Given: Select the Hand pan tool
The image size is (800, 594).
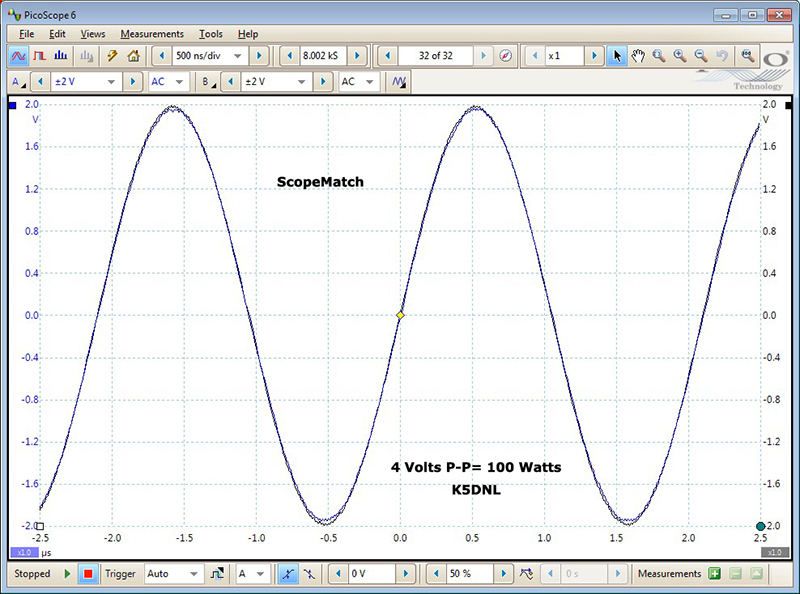Looking at the screenshot, I should [637, 56].
